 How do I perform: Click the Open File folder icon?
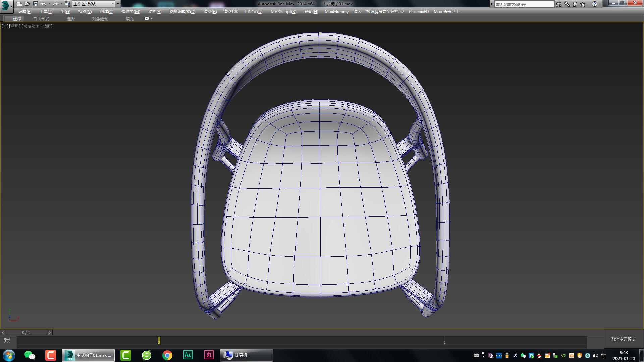27,4
